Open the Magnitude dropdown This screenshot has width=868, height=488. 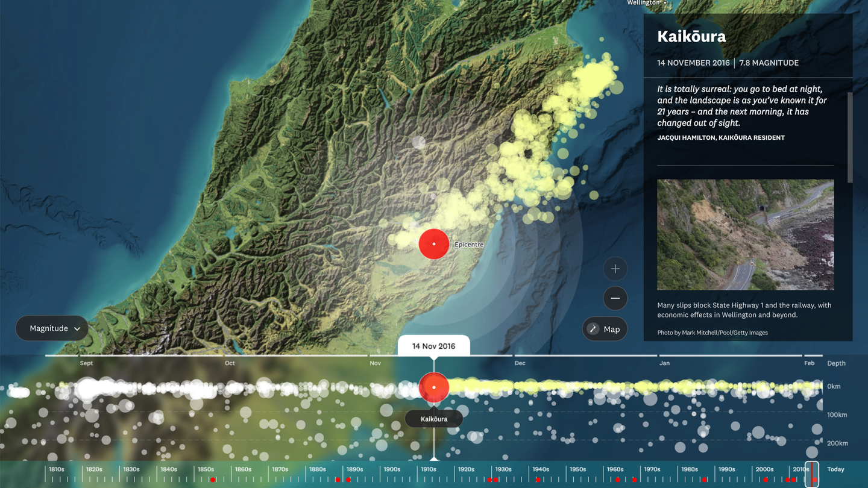point(52,328)
